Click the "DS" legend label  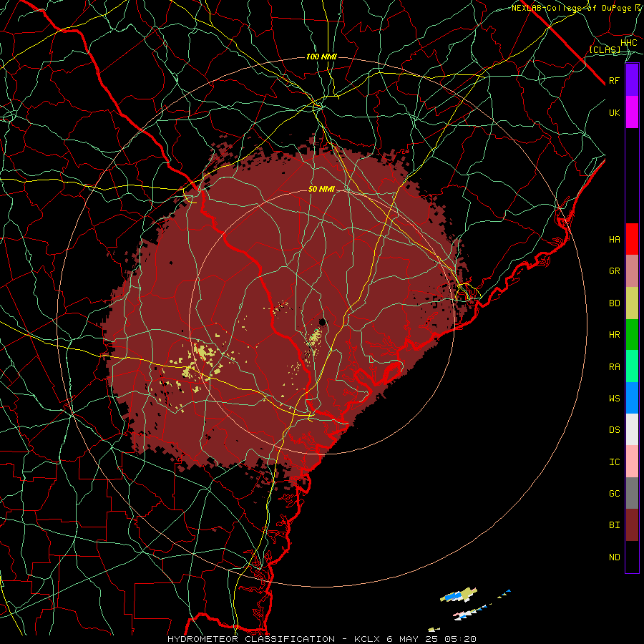(614, 430)
